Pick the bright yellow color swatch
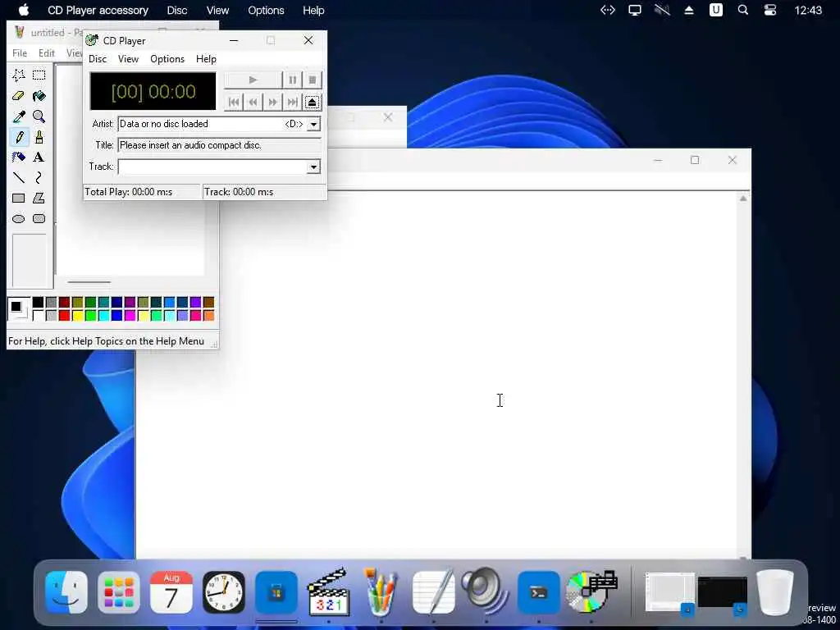Screen dimensions: 840x630 tap(78, 316)
